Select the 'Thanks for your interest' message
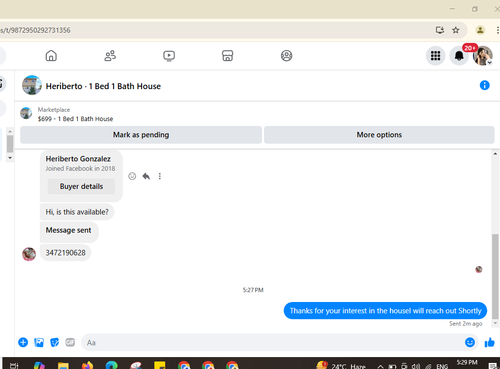 coord(385,311)
